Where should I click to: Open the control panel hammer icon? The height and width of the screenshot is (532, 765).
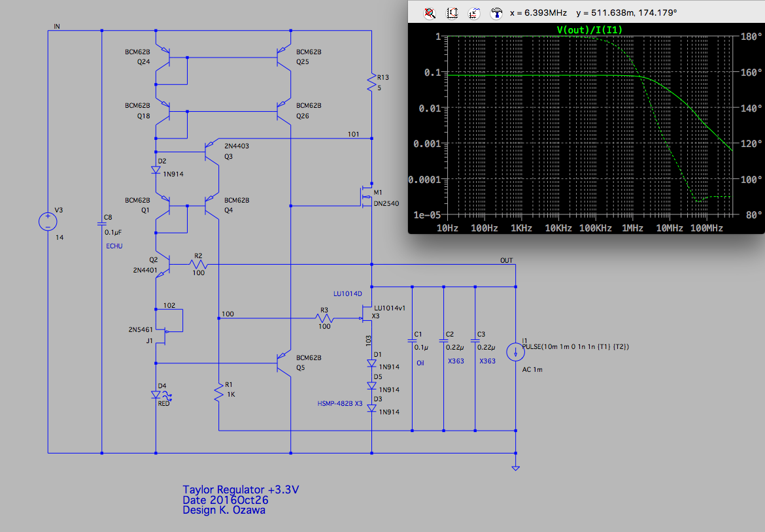click(x=497, y=12)
